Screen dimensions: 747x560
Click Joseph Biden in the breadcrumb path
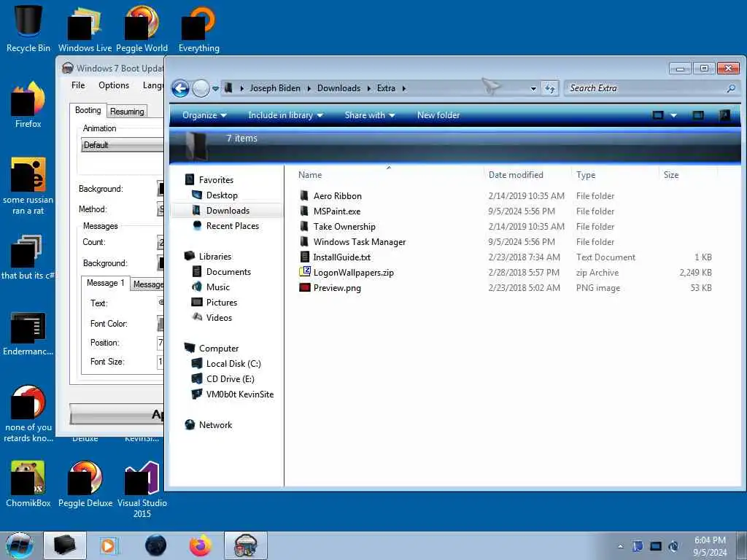(x=275, y=88)
